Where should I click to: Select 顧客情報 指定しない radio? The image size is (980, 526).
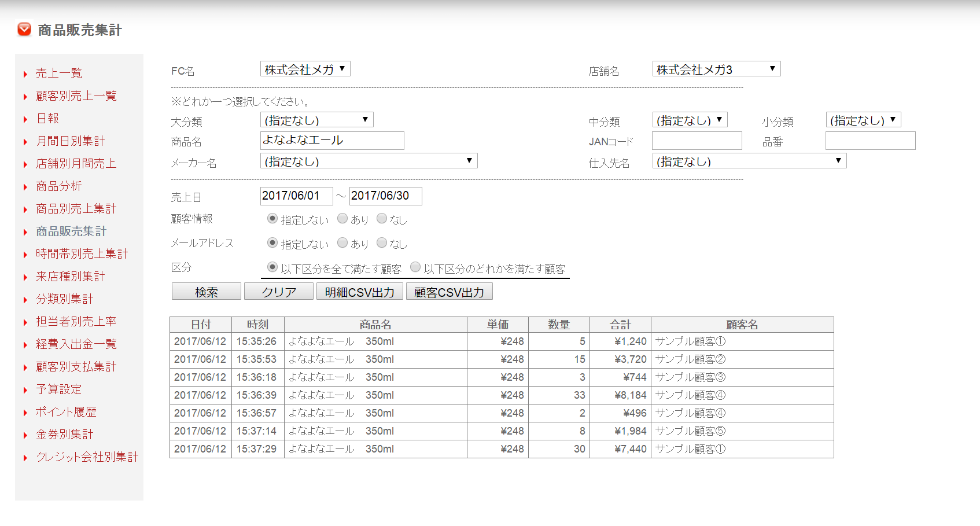pos(272,218)
